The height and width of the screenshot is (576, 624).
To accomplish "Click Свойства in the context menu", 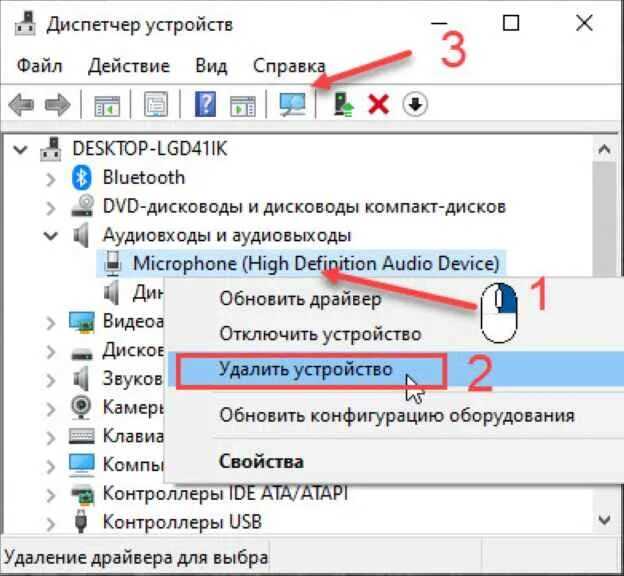I will pyautogui.click(x=261, y=462).
